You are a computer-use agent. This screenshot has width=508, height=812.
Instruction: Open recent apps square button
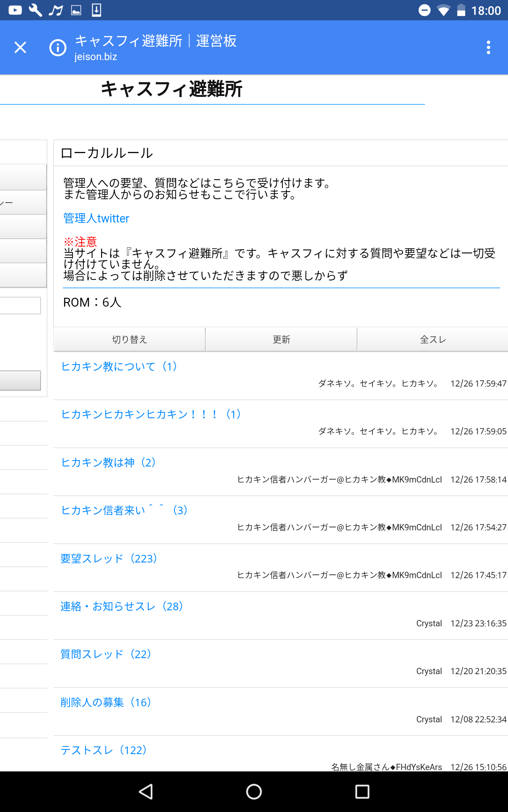pyautogui.click(x=362, y=791)
